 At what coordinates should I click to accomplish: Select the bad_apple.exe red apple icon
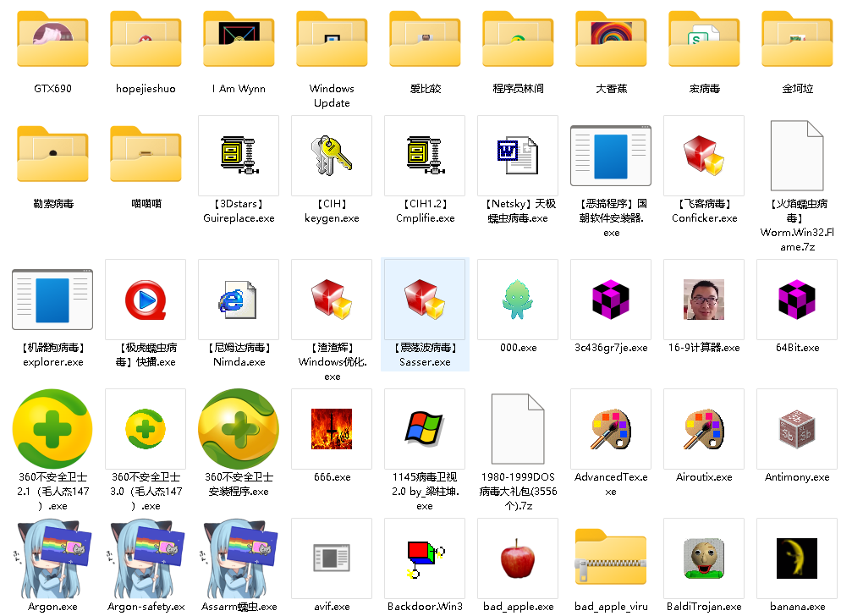(x=517, y=558)
